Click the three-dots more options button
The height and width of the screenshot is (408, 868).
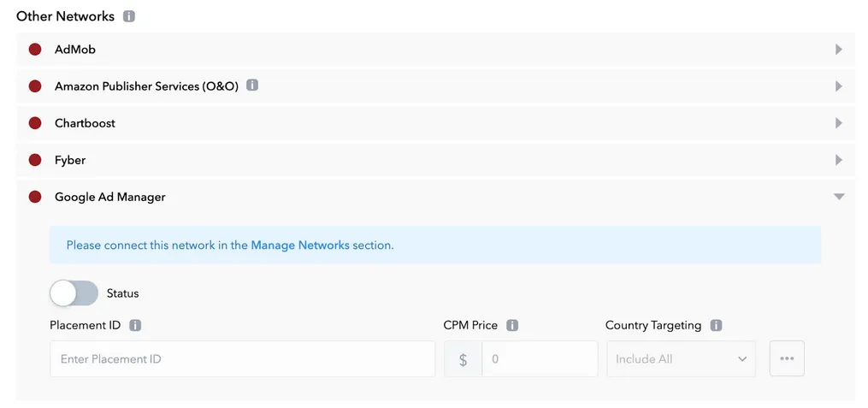(787, 358)
